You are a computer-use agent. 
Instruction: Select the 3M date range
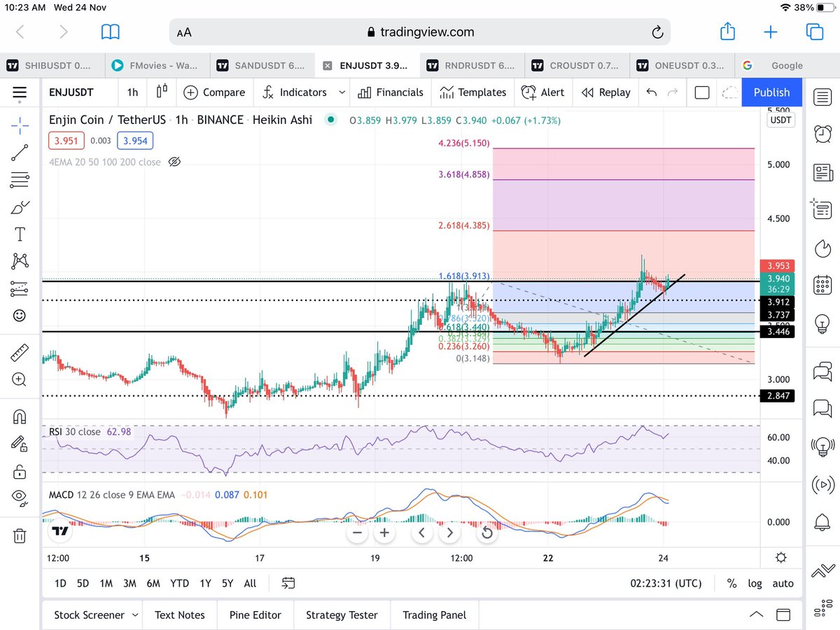click(129, 583)
